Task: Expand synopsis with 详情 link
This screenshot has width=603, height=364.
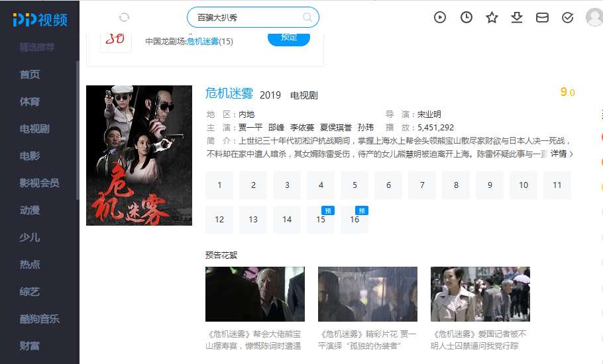Action: 561,154
